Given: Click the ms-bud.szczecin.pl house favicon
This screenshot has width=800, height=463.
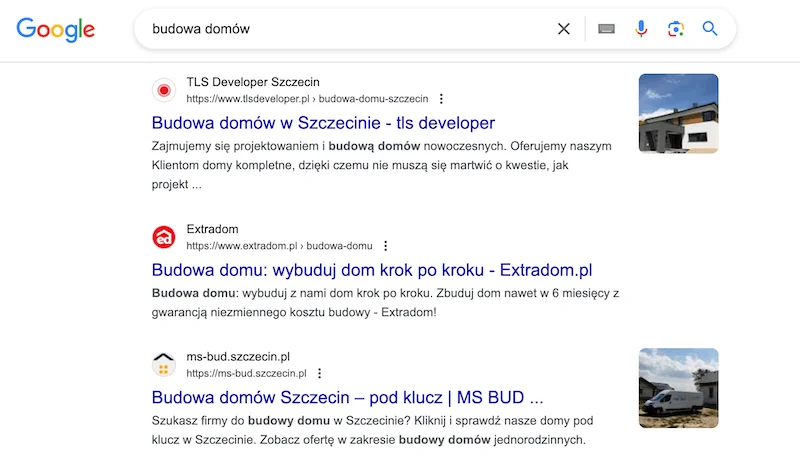Looking at the screenshot, I should (164, 365).
